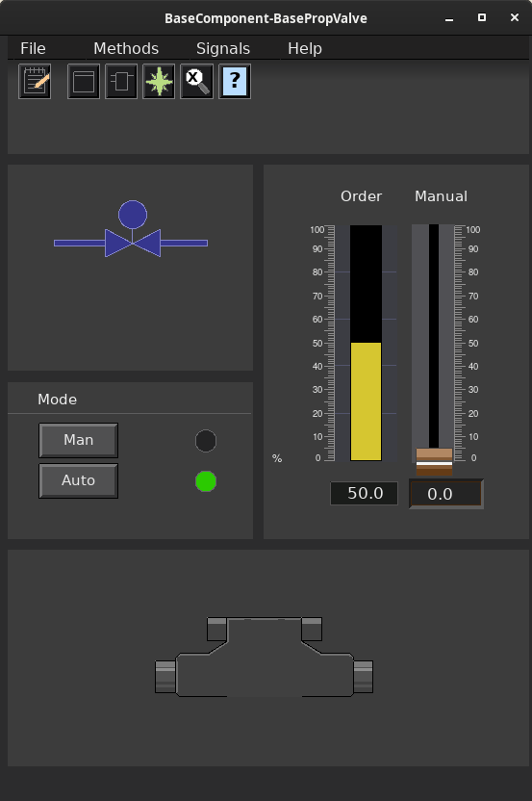Switch valve to Auto mode
The height and width of the screenshot is (801, 532).
pos(78,480)
